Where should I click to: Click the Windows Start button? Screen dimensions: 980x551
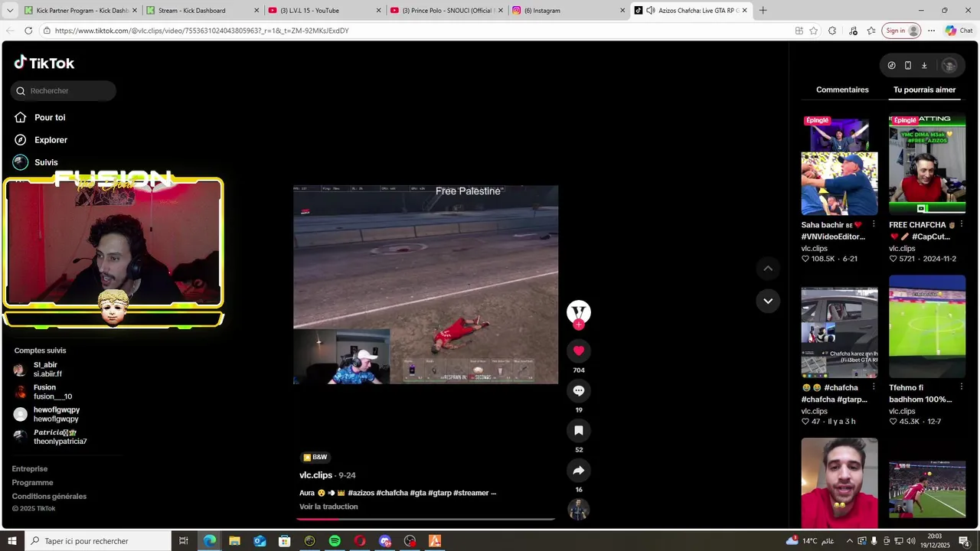tap(12, 541)
